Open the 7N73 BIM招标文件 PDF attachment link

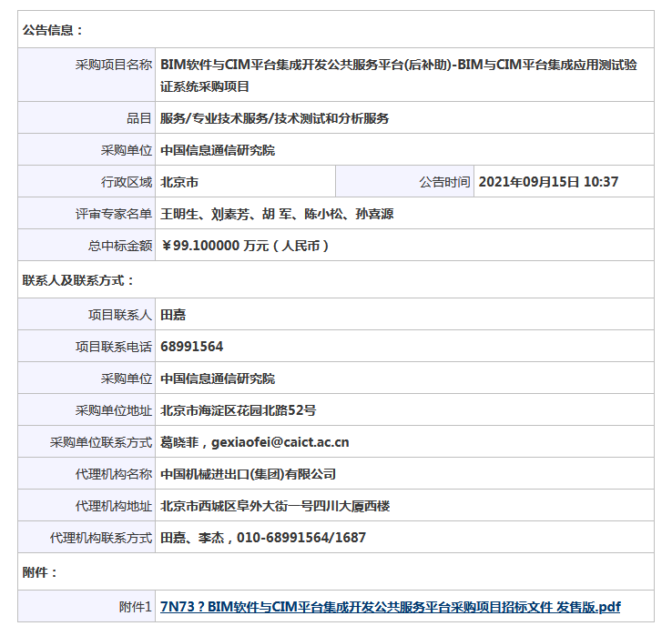click(x=390, y=607)
